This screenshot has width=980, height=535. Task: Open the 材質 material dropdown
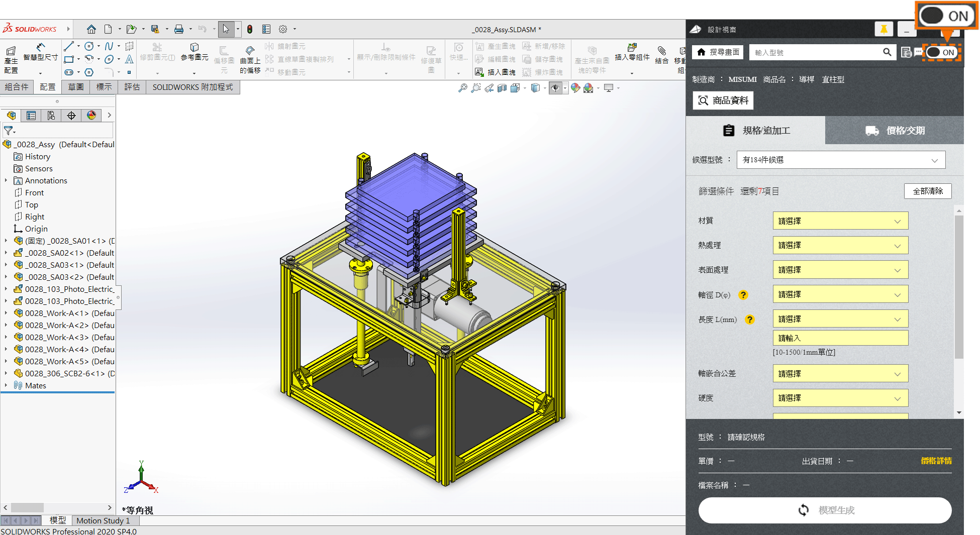click(840, 220)
